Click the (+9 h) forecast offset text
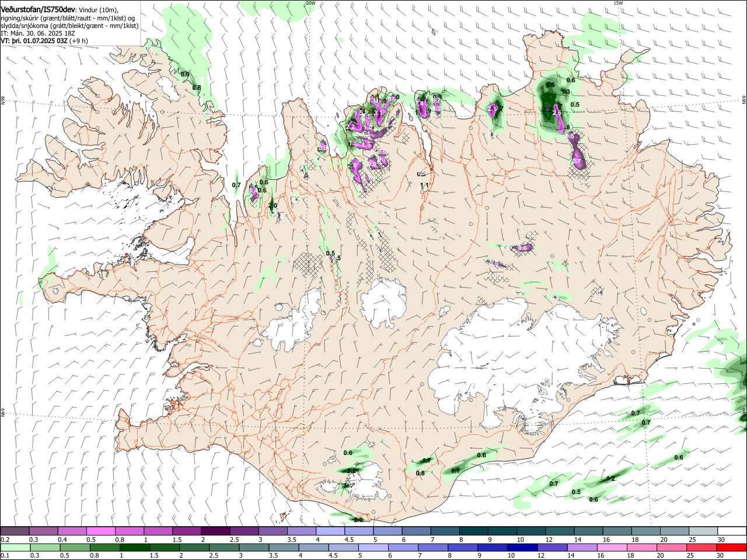This screenshot has width=747, height=560. [x=79, y=41]
